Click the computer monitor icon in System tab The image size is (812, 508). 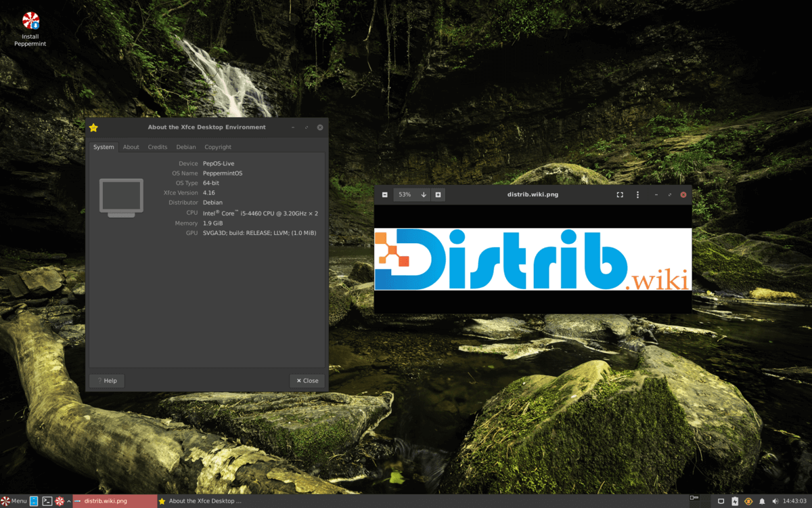click(x=121, y=198)
